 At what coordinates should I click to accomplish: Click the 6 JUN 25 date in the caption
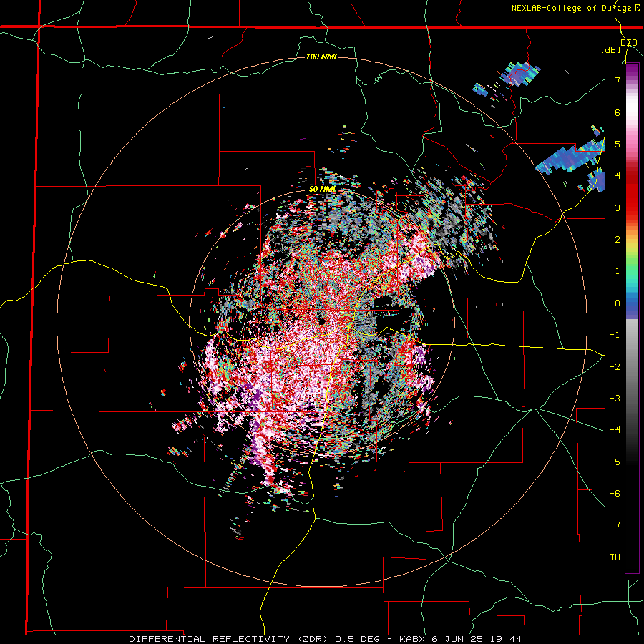tap(457, 639)
